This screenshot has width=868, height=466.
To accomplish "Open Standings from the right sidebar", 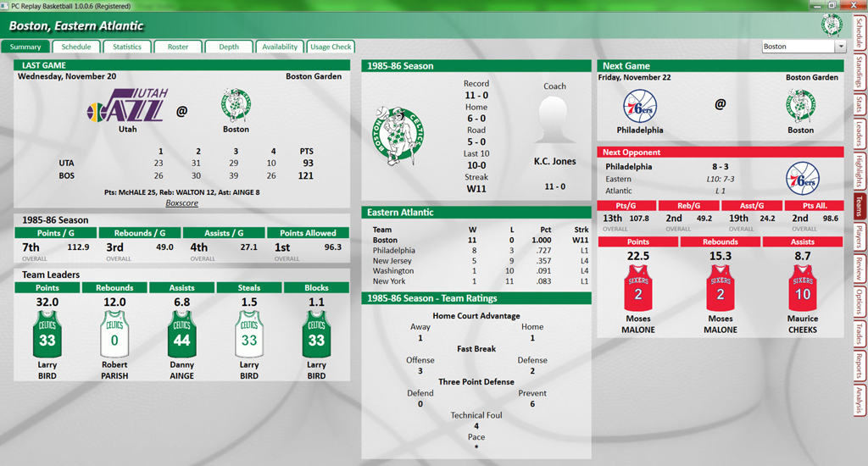I will point(860,73).
